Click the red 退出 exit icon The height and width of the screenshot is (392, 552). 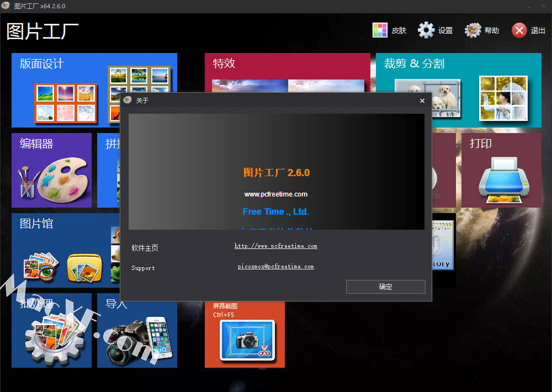519,30
